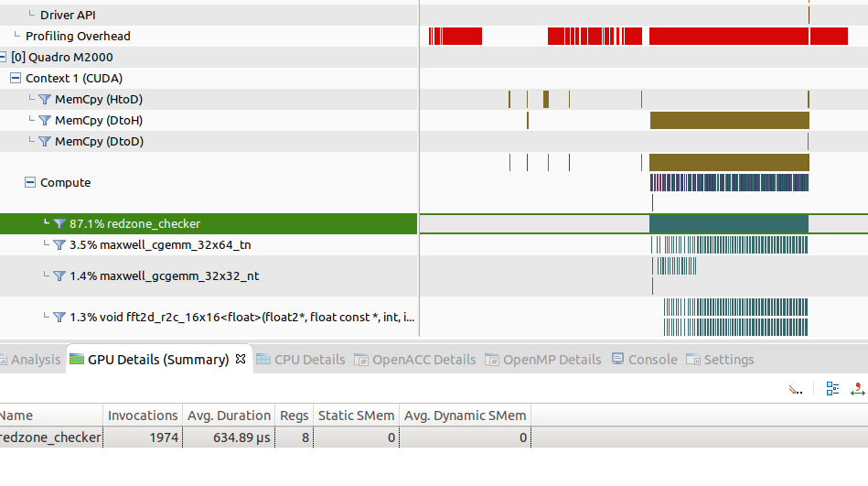The height and width of the screenshot is (486, 868).
Task: Open the Settings tab
Action: coord(720,360)
